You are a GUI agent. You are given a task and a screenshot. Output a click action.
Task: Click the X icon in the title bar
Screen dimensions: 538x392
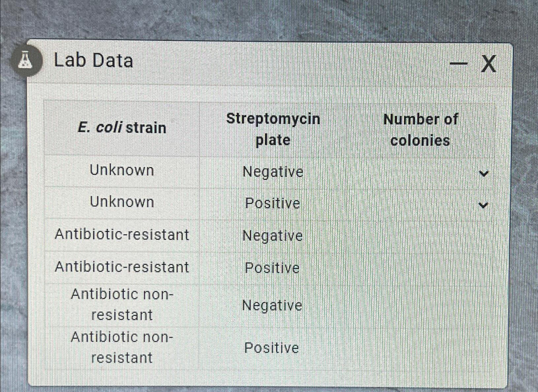489,63
